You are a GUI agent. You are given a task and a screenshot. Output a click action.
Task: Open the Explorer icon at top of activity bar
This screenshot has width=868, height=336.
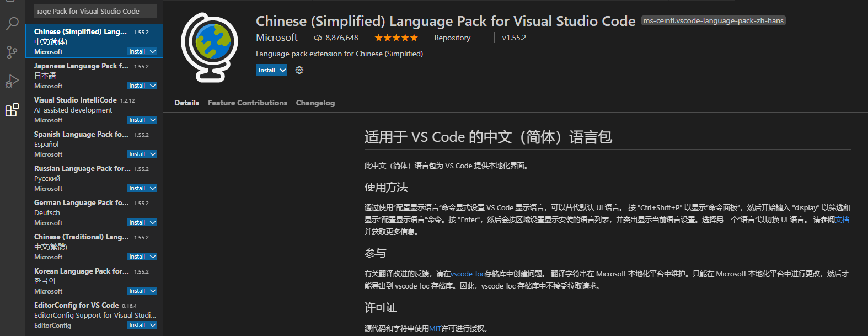click(x=10, y=1)
